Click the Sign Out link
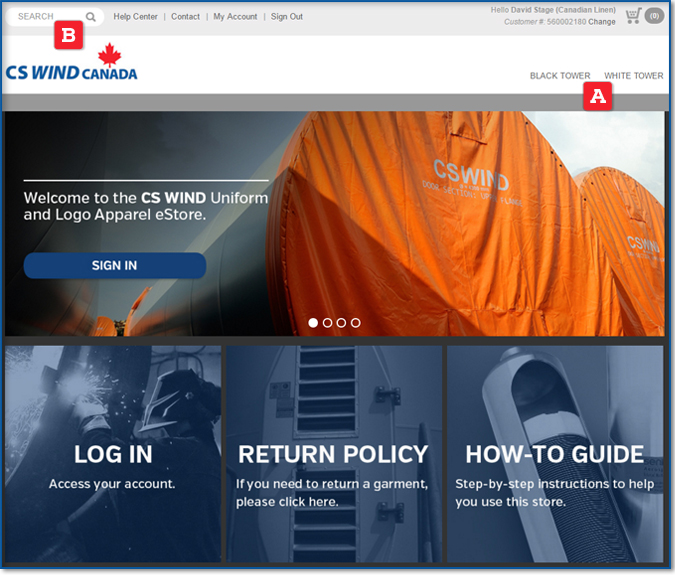 tap(286, 17)
